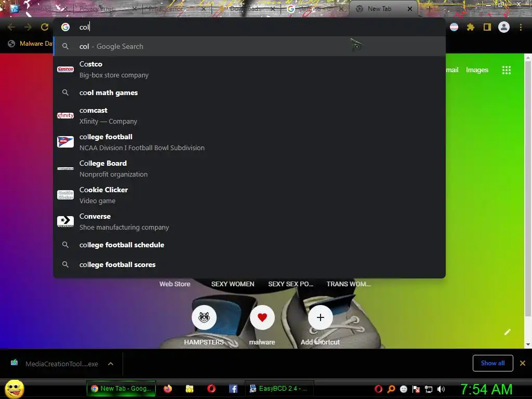Image resolution: width=532 pixels, height=399 pixels.
Task: Click the customize page pencil icon
Action: pyautogui.click(x=508, y=332)
